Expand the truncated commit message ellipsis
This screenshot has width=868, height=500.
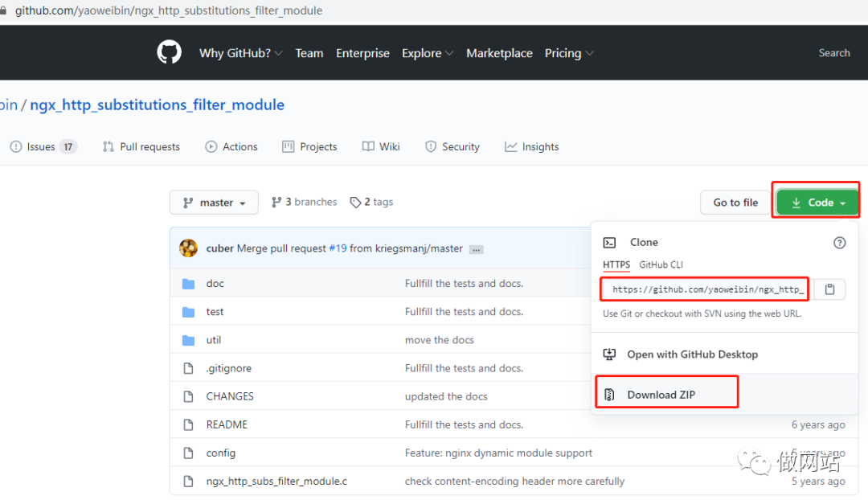click(x=476, y=249)
